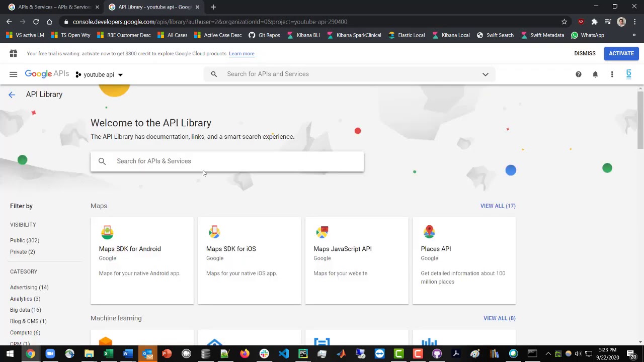
Task: Filter by Private (2) visibility
Action: [x=23, y=252]
